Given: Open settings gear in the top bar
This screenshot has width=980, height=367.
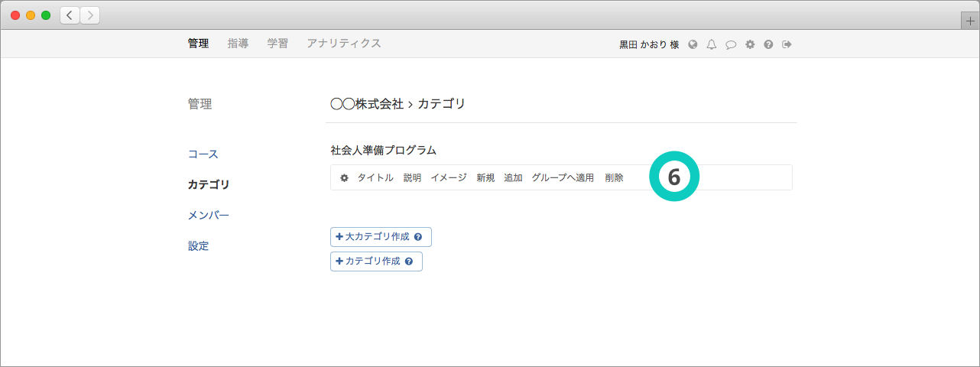Looking at the screenshot, I should click(x=750, y=44).
